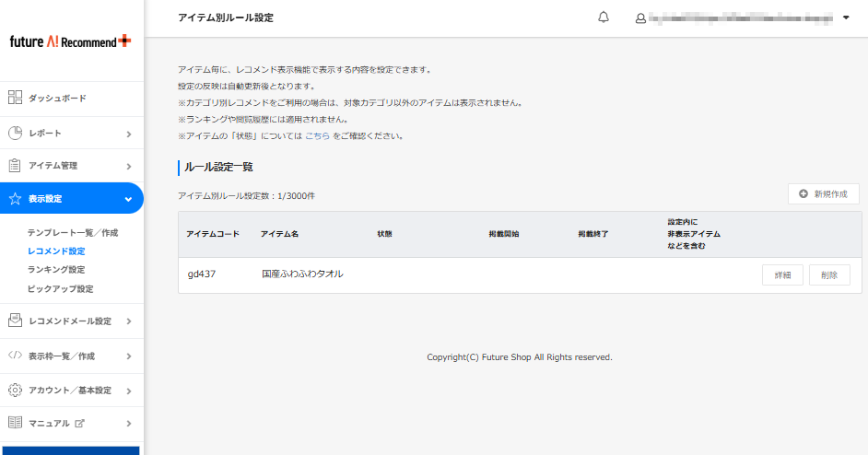This screenshot has width=868, height=455.
Task: Open the アカウント／基本設定 menu item
Action: pos(72,391)
